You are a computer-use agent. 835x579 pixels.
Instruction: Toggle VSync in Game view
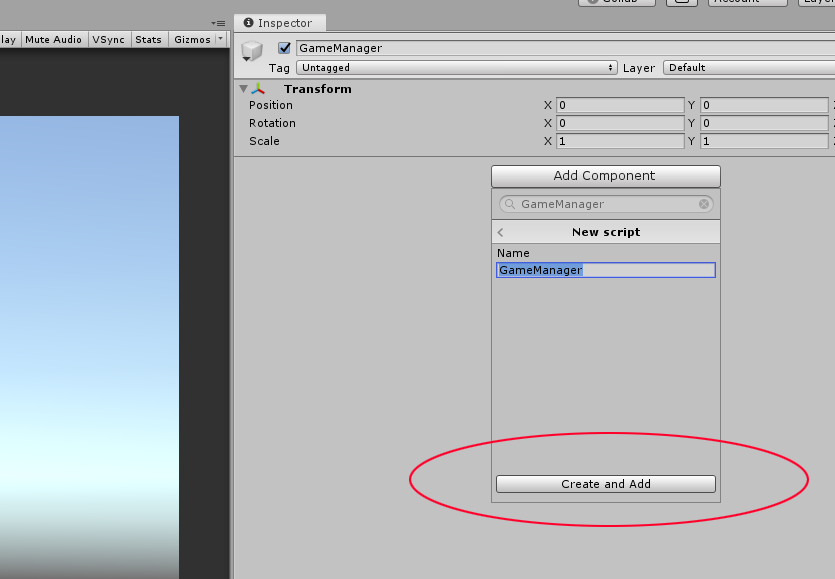tap(109, 39)
